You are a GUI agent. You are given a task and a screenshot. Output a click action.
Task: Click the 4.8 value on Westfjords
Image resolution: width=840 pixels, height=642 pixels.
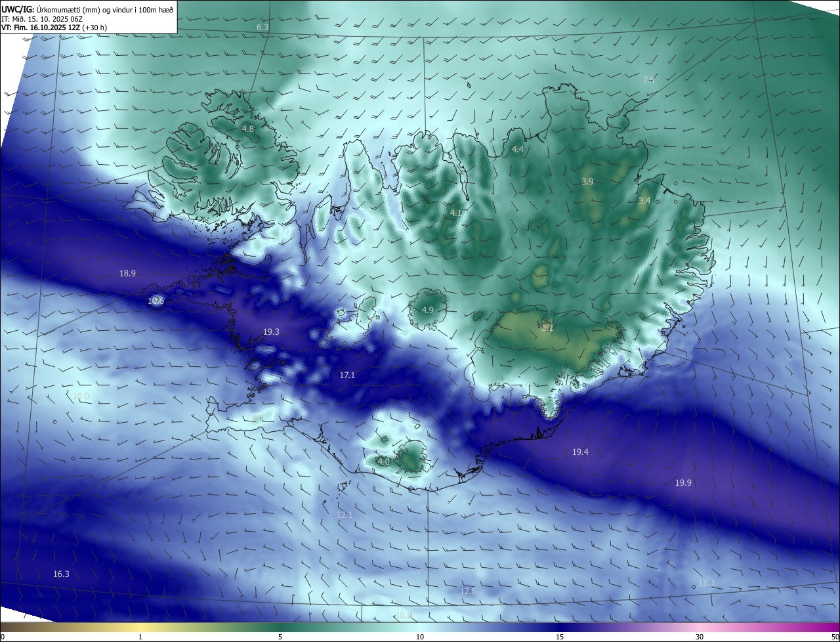point(248,129)
